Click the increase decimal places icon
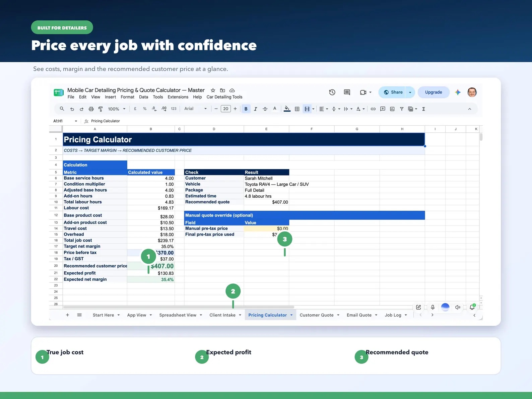532x399 pixels. coord(164,109)
